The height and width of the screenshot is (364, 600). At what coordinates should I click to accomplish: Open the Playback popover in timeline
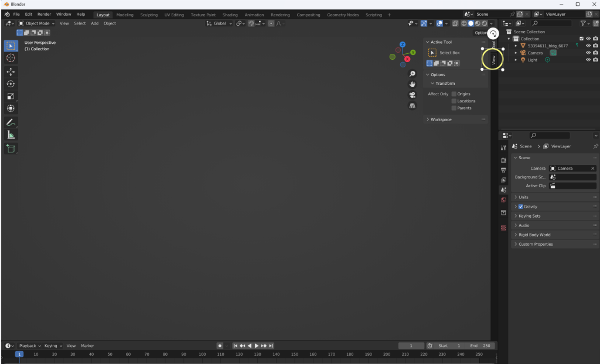tap(29, 346)
